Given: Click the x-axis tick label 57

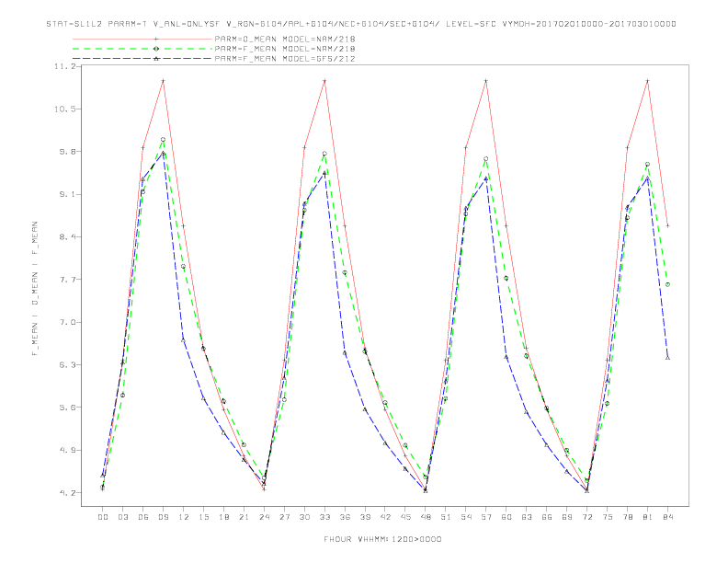Looking at the screenshot, I should (486, 517).
